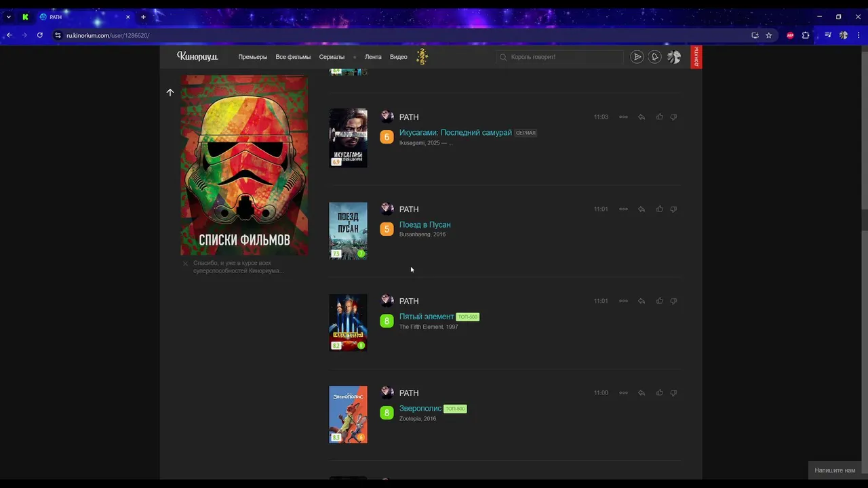Dismiss the superpowers hint with X

pyautogui.click(x=185, y=264)
